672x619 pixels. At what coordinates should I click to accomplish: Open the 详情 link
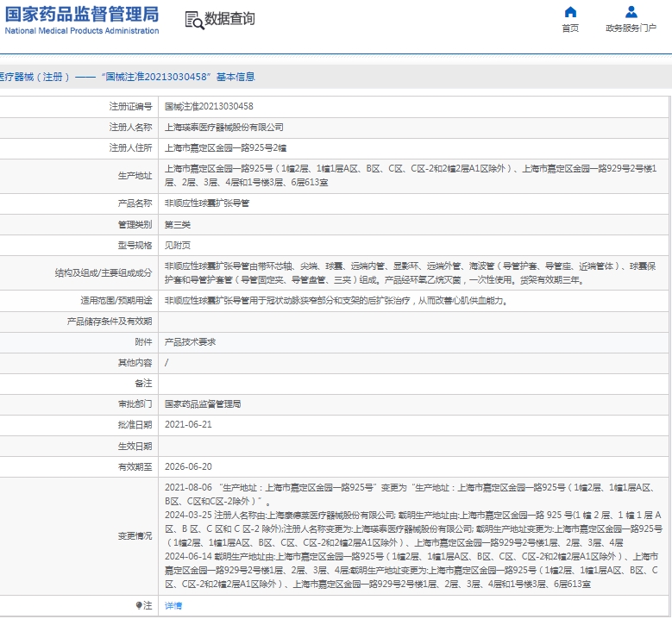coord(173,606)
